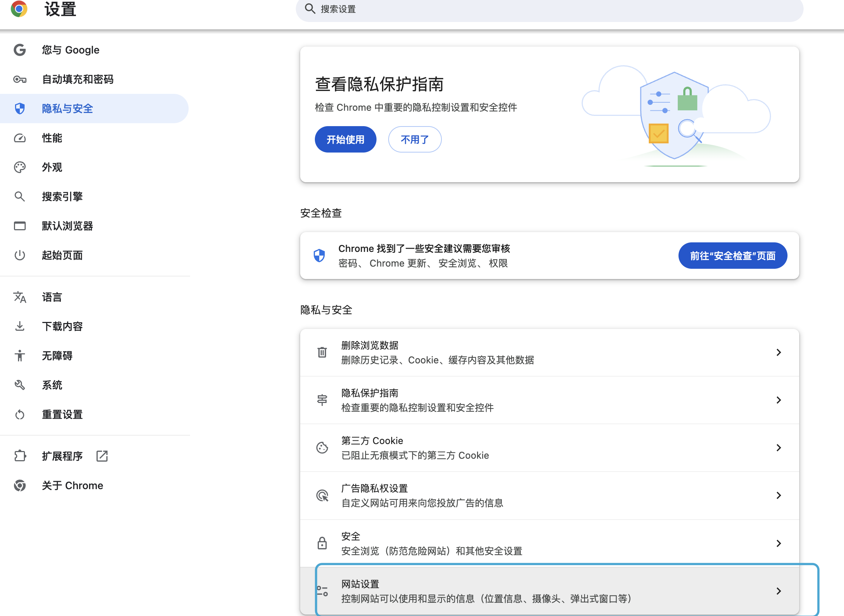Image resolution: width=844 pixels, height=616 pixels.
Task: Click the magnifier icon in the settings search bar
Action: tap(310, 8)
